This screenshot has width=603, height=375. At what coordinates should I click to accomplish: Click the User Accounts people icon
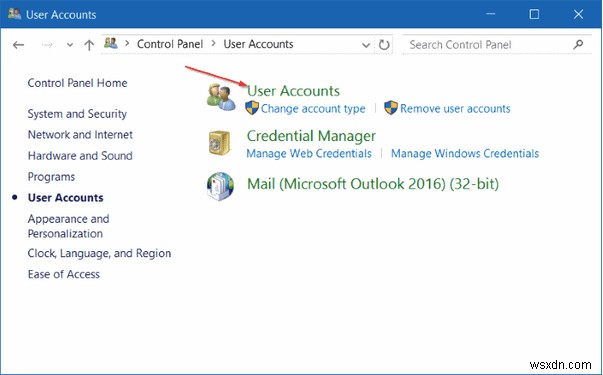pos(221,97)
